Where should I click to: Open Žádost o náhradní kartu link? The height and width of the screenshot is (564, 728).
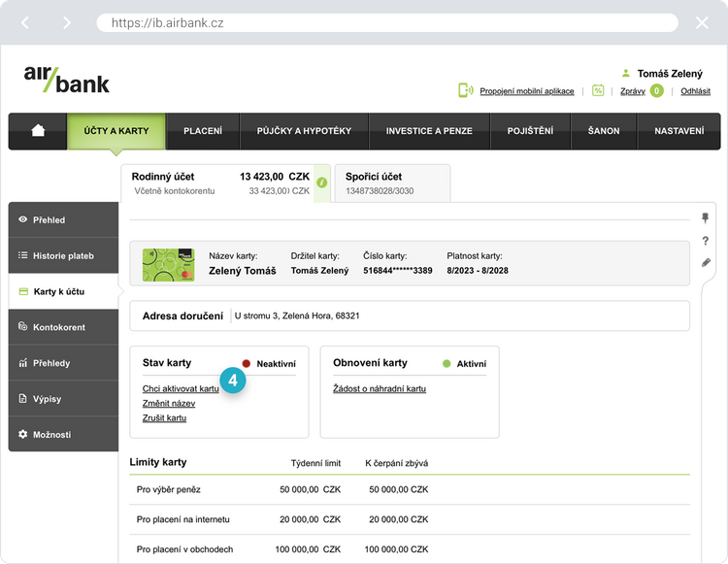tap(380, 388)
